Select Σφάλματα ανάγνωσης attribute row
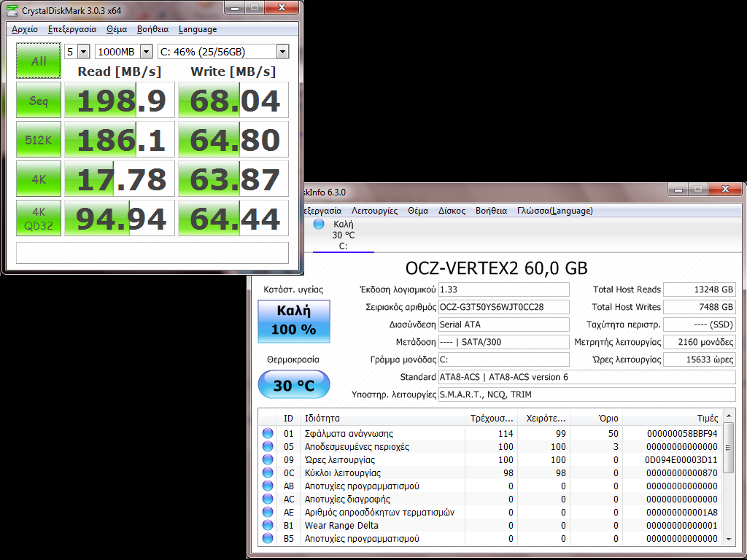 (491, 433)
